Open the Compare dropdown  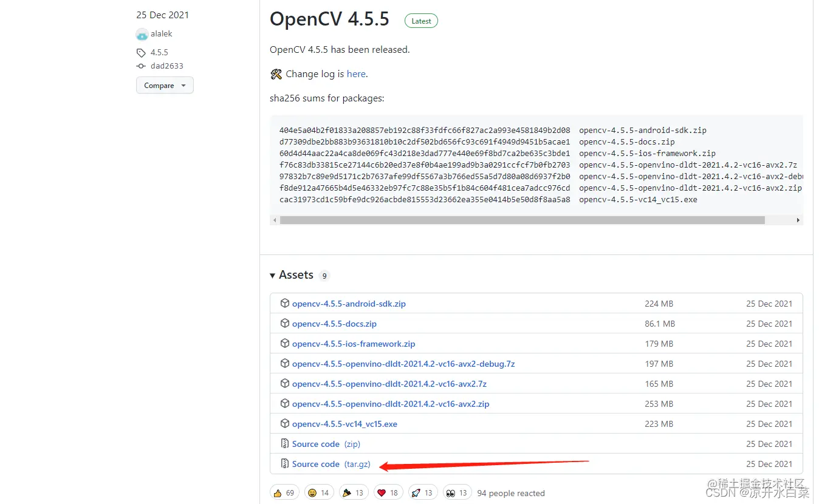point(165,86)
